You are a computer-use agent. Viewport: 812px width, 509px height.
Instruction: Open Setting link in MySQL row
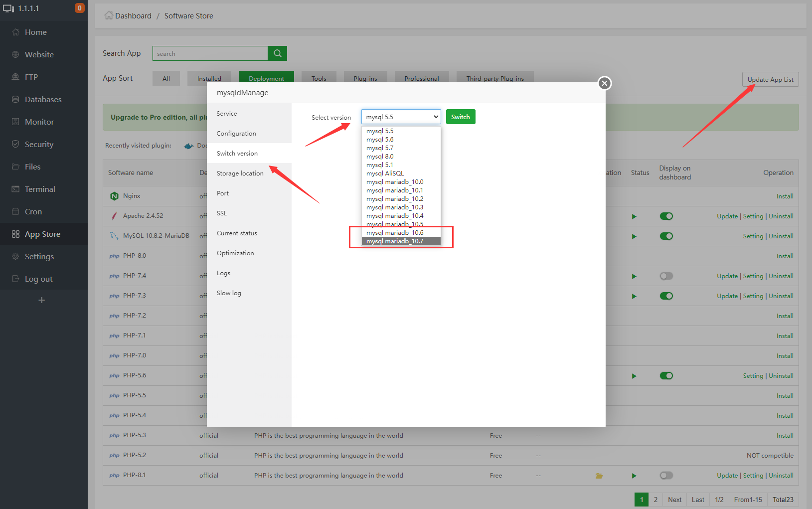click(x=753, y=236)
